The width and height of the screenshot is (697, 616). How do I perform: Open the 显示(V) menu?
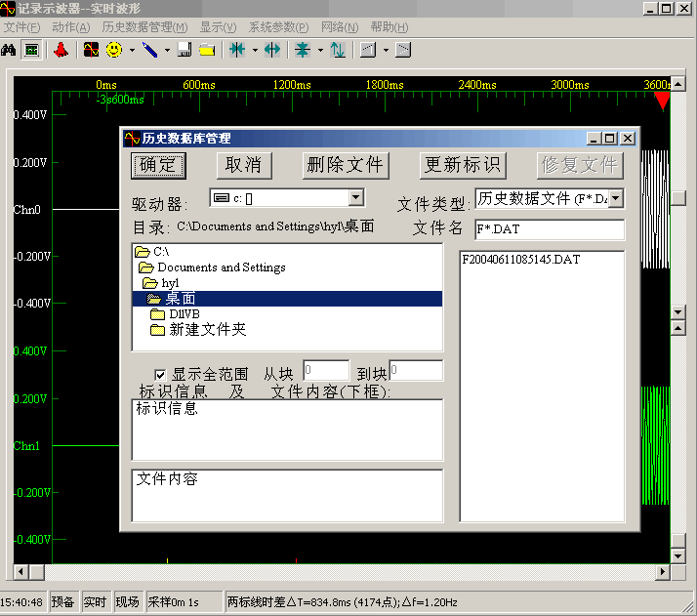click(x=218, y=27)
